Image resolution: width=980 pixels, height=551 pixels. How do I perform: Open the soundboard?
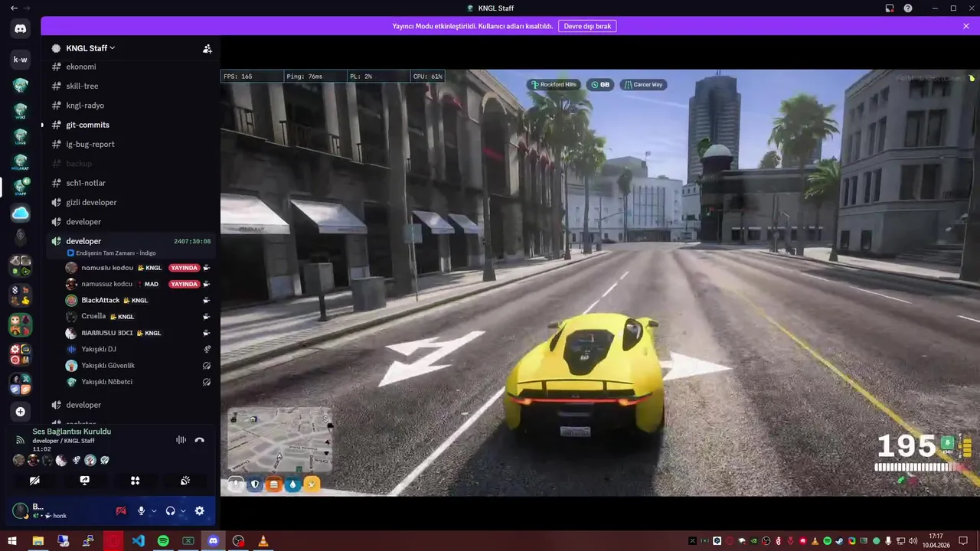[185, 481]
